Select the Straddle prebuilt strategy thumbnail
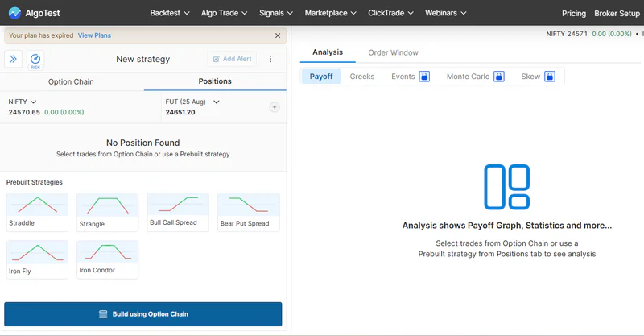 37,212
